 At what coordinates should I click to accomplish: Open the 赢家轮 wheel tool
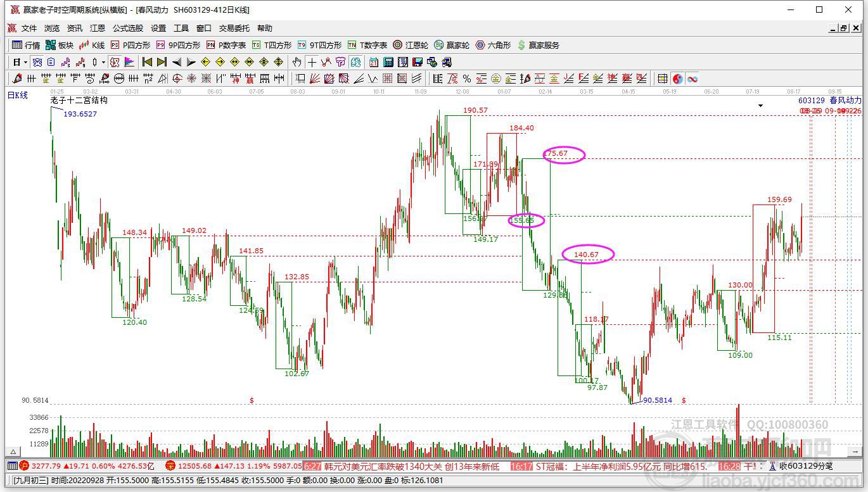coord(452,45)
